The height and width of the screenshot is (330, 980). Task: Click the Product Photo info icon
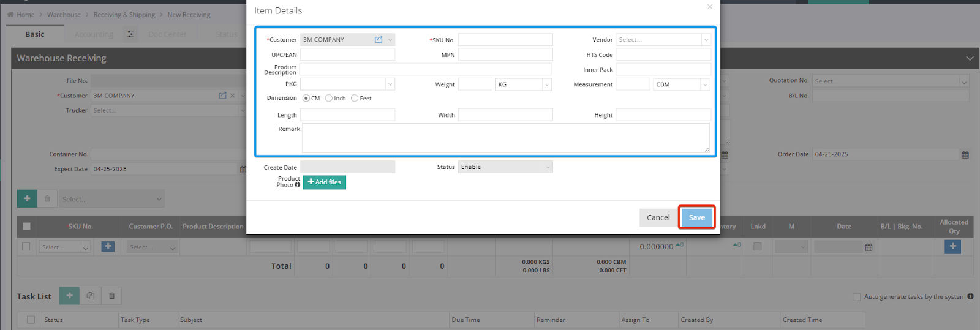pos(298,185)
